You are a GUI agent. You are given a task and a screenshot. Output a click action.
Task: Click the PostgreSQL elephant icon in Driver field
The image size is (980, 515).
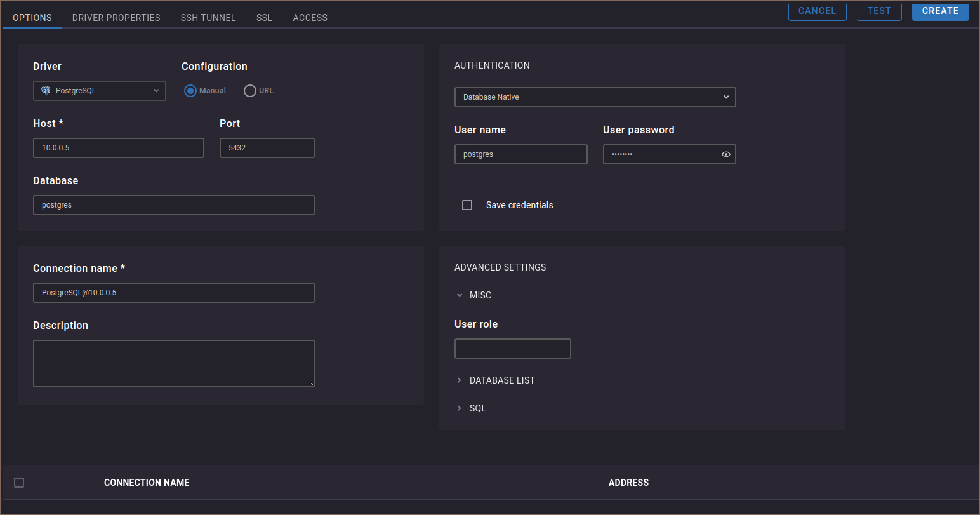[46, 91]
